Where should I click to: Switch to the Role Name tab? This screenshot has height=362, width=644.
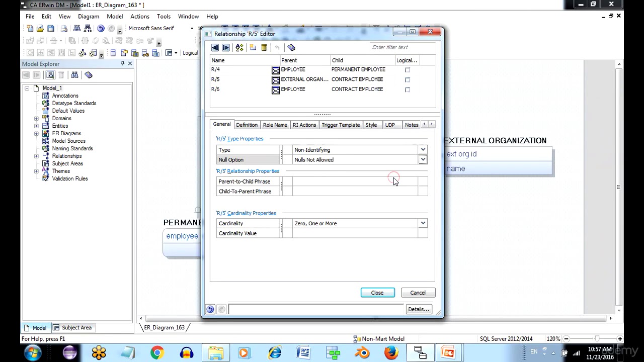coord(275,125)
